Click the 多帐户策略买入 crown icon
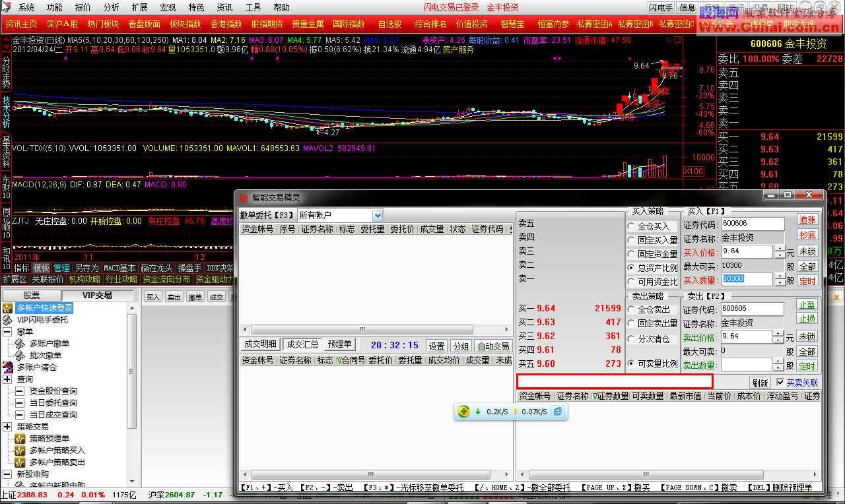The image size is (845, 504). [x=20, y=451]
